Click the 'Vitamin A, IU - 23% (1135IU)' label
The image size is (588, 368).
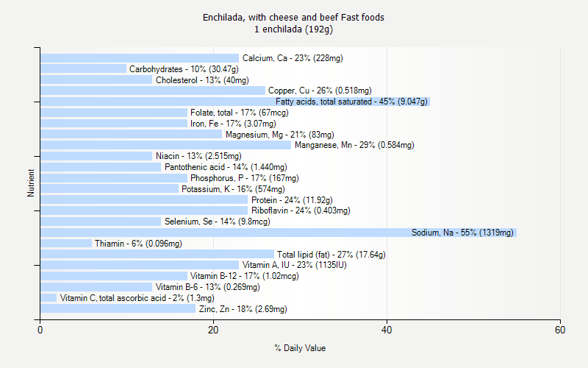coord(295,265)
